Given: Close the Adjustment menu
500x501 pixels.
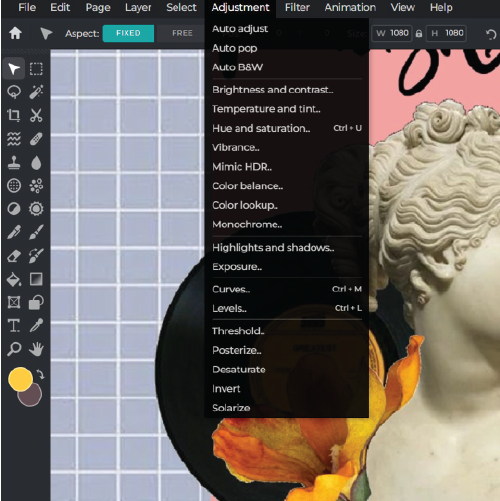Looking at the screenshot, I should coord(240,7).
